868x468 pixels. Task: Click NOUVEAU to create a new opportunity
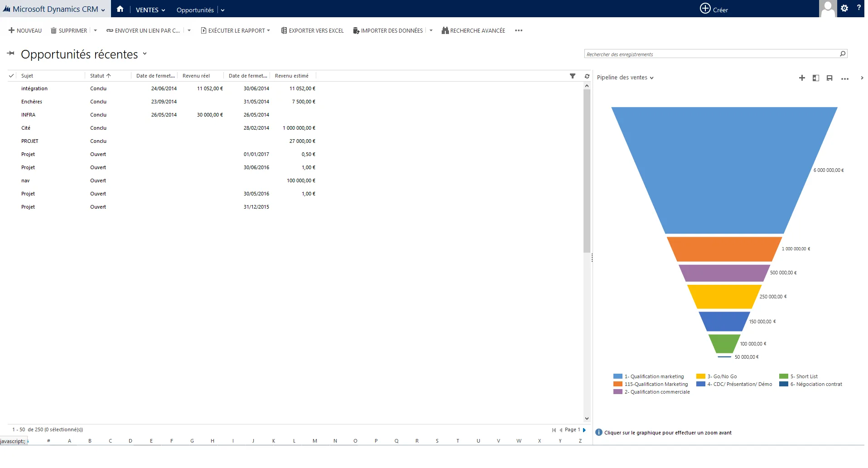pyautogui.click(x=25, y=30)
